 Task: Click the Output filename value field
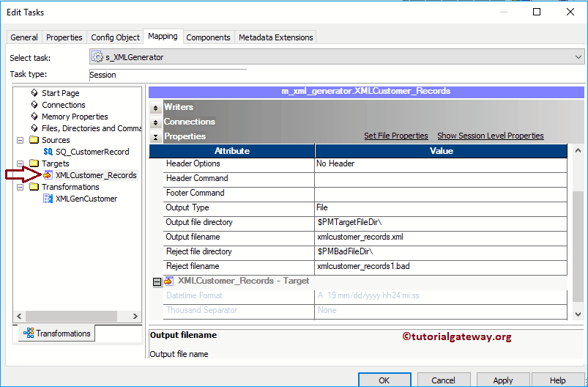coord(441,237)
